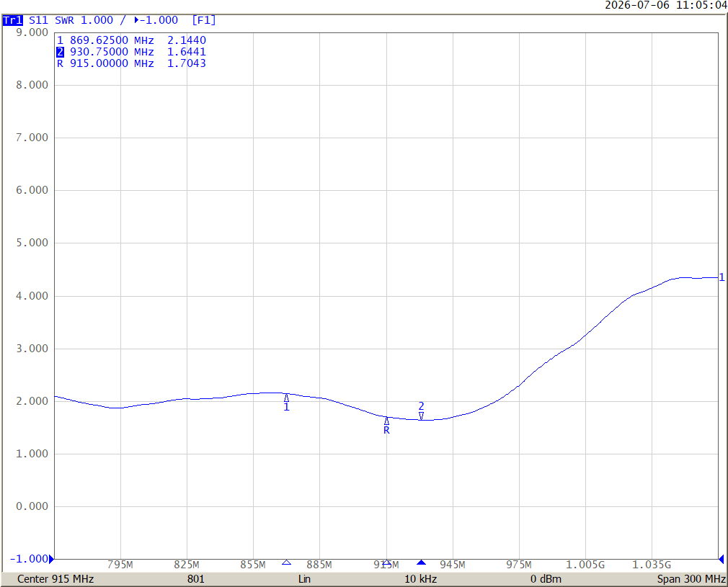Image resolution: width=728 pixels, height=587 pixels.
Task: Click marker 2 triangle on the trace
Action: (421, 416)
